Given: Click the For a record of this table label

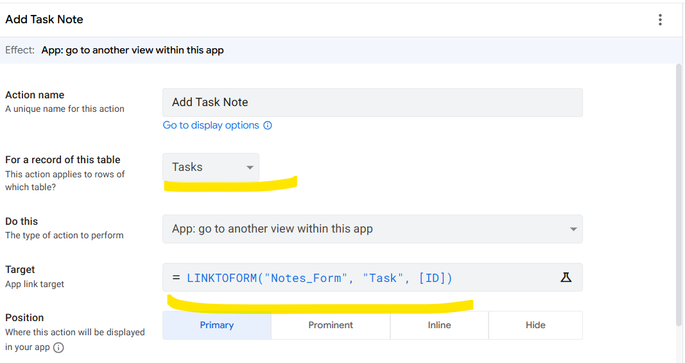Looking at the screenshot, I should pos(62,160).
